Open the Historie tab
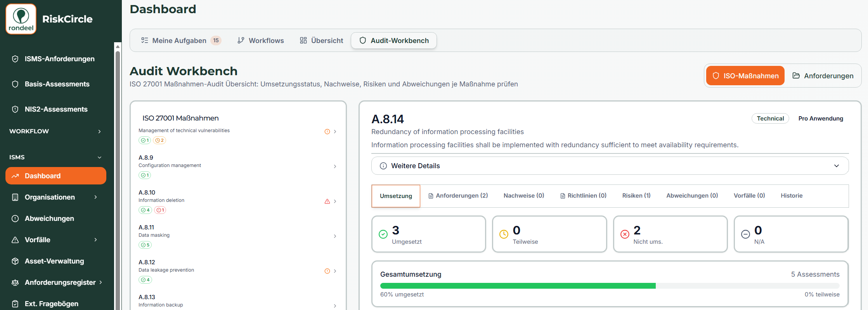The width and height of the screenshot is (868, 310). click(792, 196)
